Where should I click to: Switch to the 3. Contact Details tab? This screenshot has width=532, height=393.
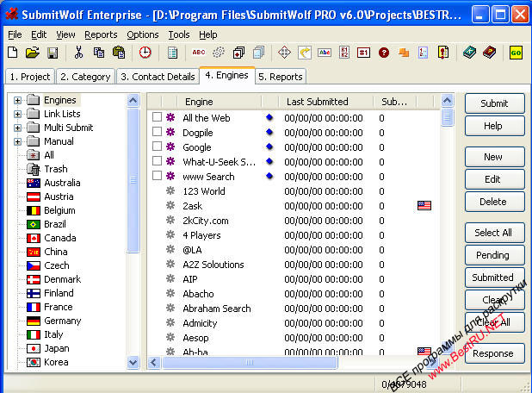click(x=158, y=77)
